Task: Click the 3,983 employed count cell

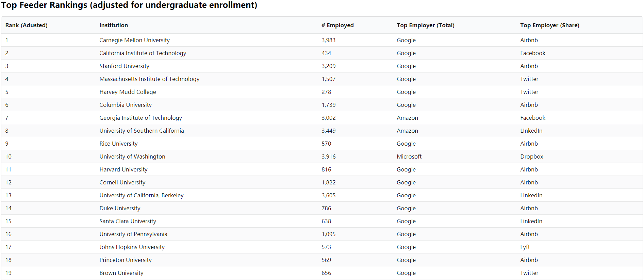Action: 328,40
